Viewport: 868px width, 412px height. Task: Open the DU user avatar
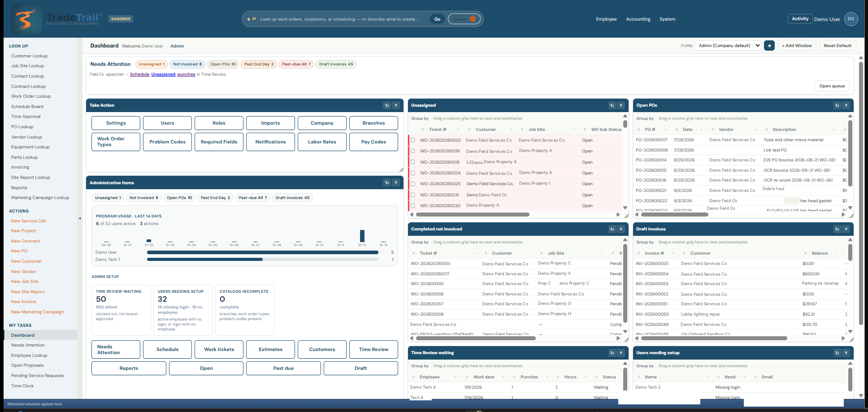(x=851, y=19)
